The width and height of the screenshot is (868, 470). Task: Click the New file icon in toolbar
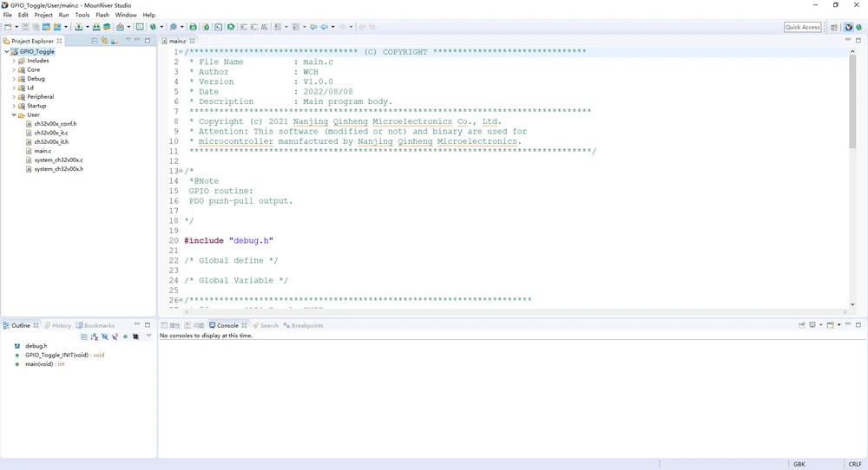click(7, 27)
